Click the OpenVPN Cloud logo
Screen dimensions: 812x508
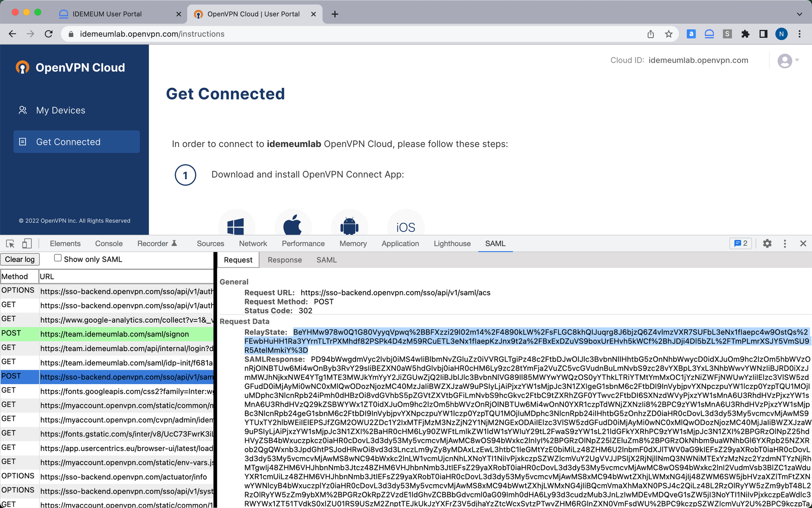pyautogui.click(x=70, y=67)
